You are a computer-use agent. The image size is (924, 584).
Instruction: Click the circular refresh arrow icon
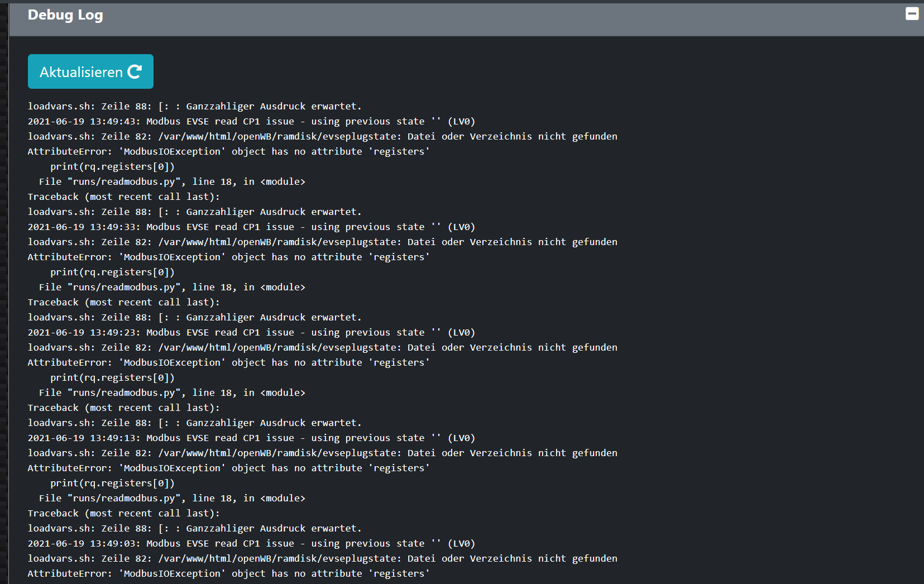pos(135,71)
